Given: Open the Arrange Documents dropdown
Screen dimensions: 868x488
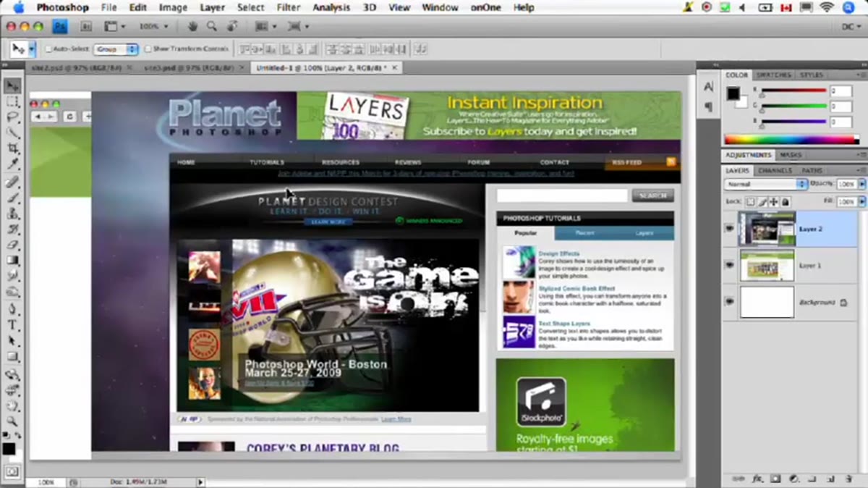Looking at the screenshot, I should pyautogui.click(x=265, y=26).
